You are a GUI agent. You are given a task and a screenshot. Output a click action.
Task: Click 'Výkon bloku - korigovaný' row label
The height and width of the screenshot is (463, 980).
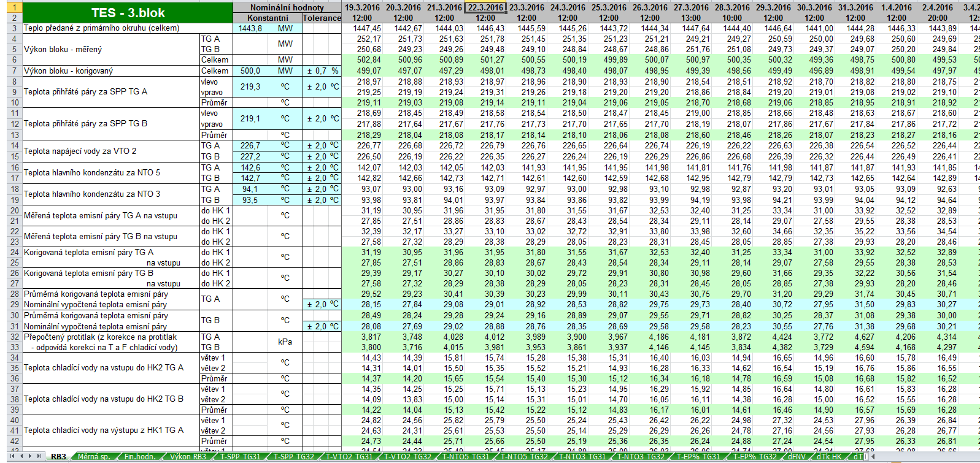click(68, 71)
